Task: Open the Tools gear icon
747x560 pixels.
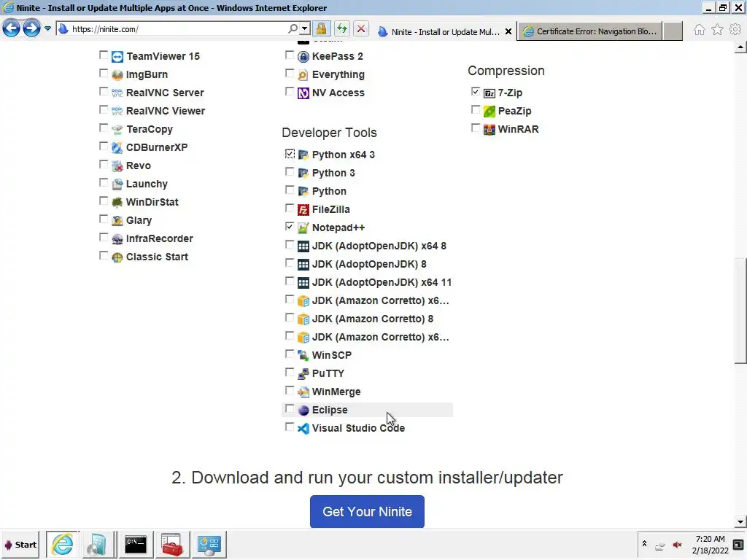Action: pyautogui.click(x=735, y=29)
